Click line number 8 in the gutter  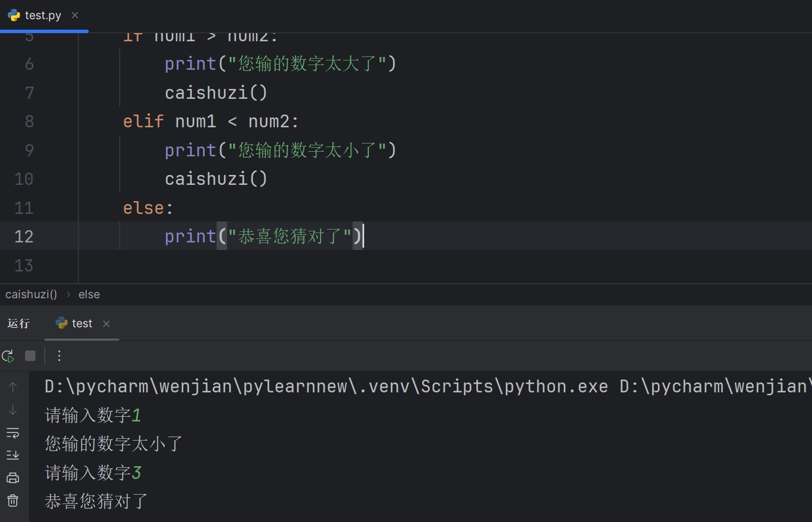coord(29,121)
